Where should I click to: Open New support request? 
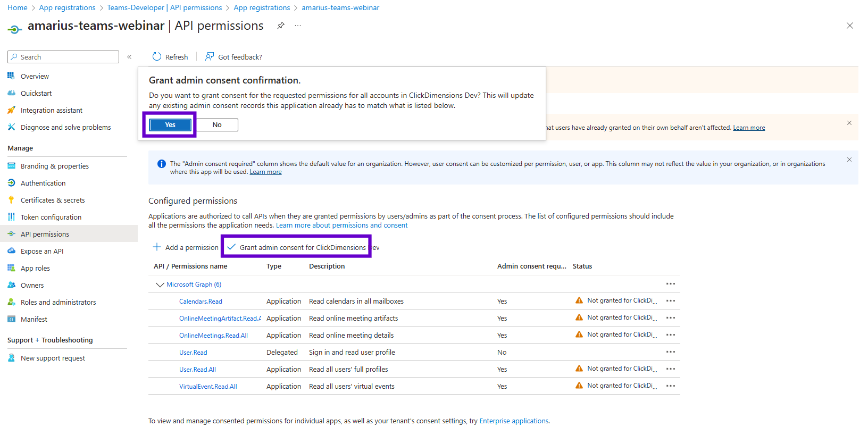click(53, 358)
